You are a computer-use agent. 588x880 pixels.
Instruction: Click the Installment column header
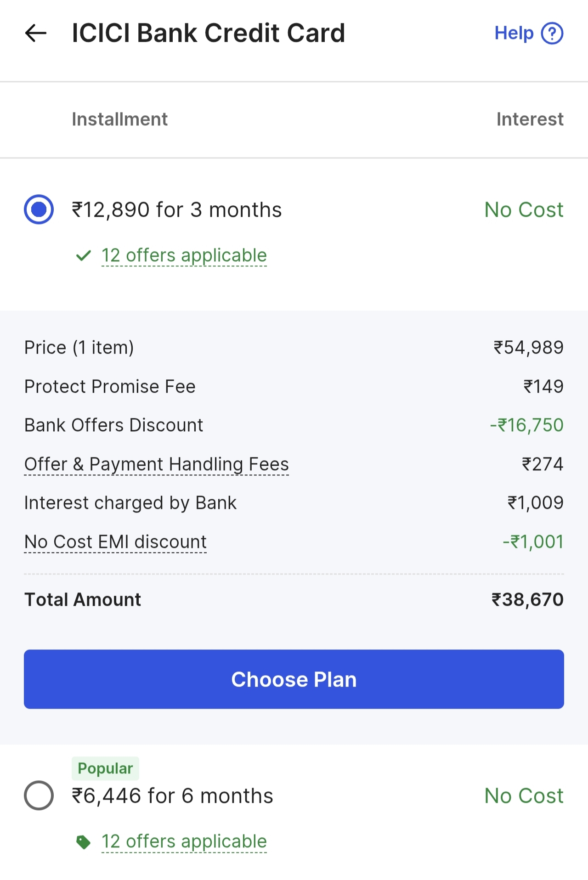[x=119, y=119]
